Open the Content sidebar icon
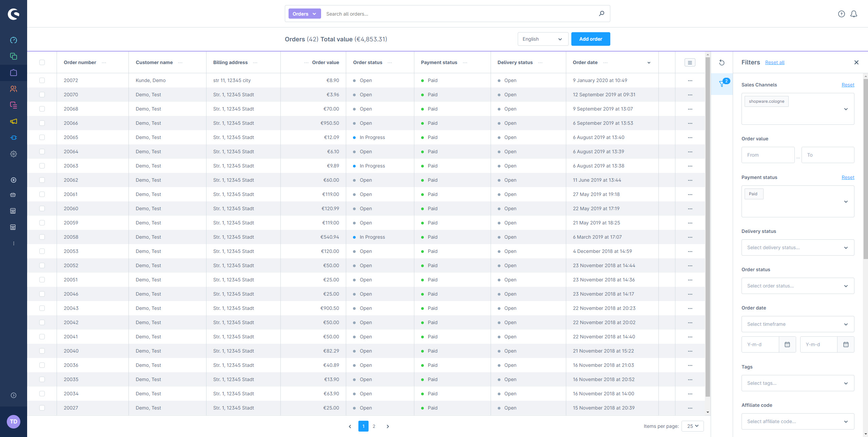The width and height of the screenshot is (868, 437). click(x=14, y=105)
